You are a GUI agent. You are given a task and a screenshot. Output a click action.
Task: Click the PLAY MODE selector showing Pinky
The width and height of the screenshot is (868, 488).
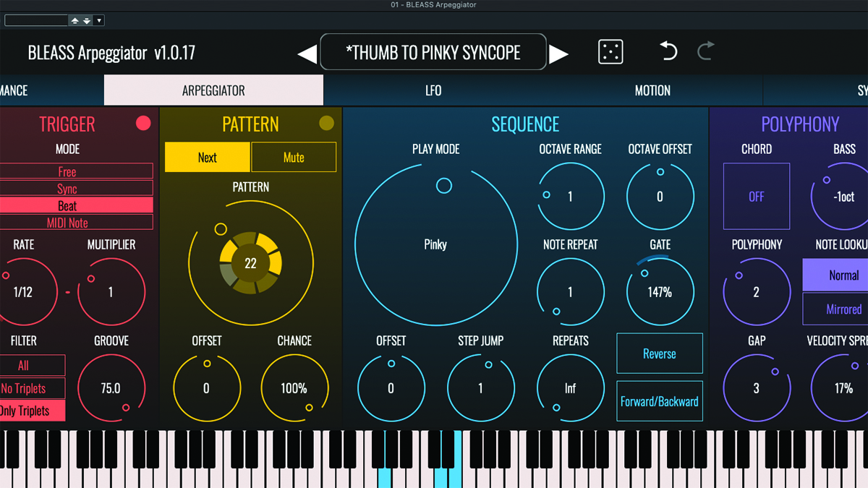pos(435,244)
